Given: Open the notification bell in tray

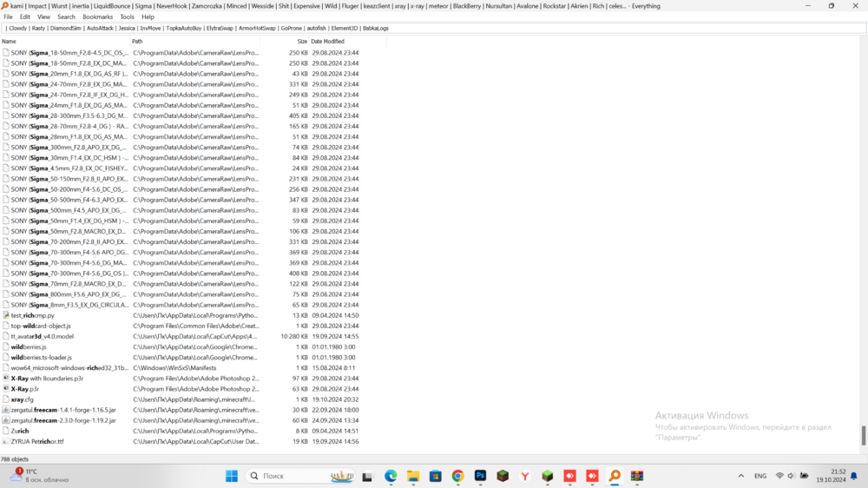Looking at the screenshot, I should coord(853,476).
